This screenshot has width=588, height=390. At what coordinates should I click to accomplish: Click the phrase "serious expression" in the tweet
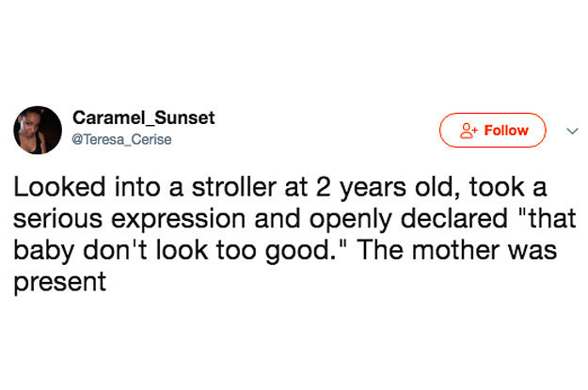pos(130,220)
